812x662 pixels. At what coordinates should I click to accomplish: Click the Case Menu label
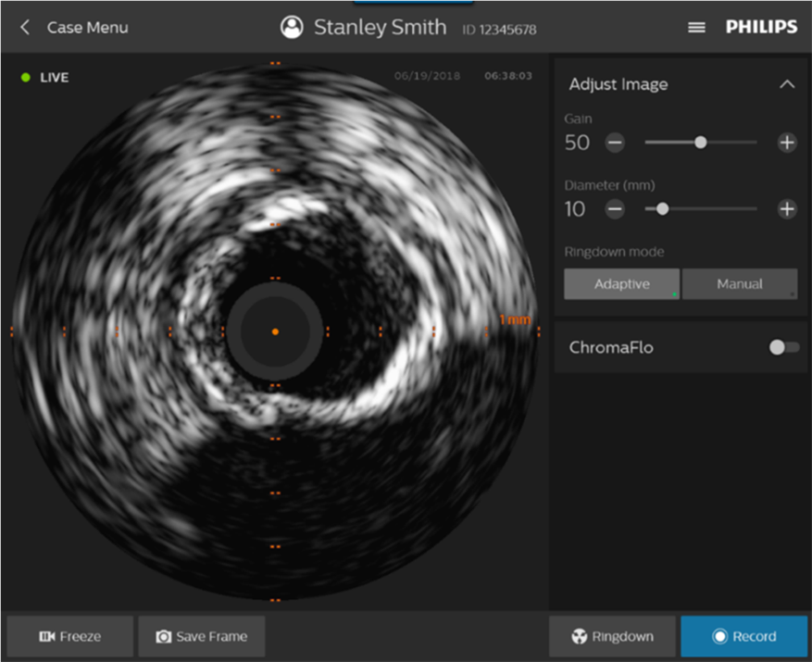click(x=88, y=28)
